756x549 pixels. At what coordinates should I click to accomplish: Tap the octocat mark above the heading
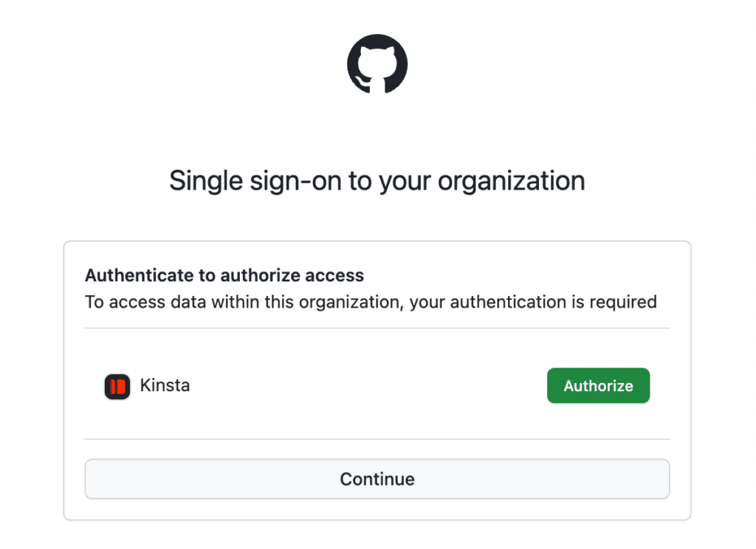tap(378, 64)
